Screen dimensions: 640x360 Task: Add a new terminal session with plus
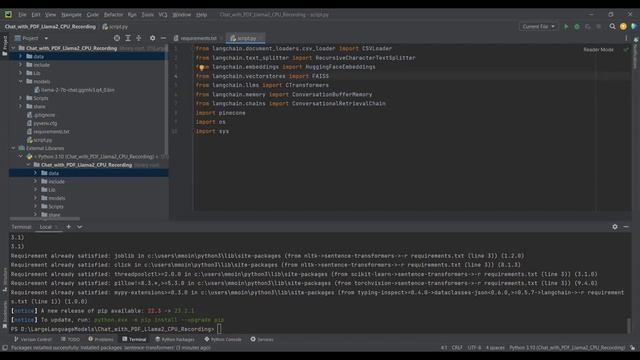click(69, 227)
